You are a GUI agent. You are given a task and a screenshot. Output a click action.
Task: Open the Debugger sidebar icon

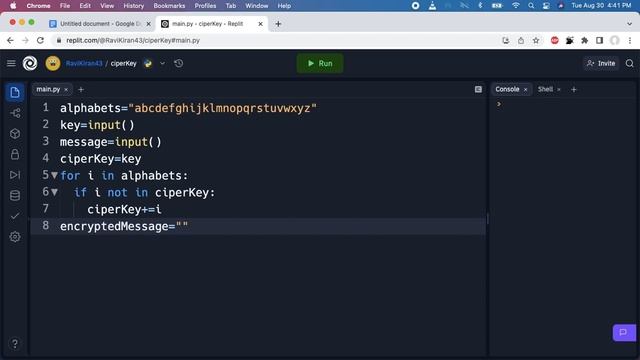click(x=15, y=175)
